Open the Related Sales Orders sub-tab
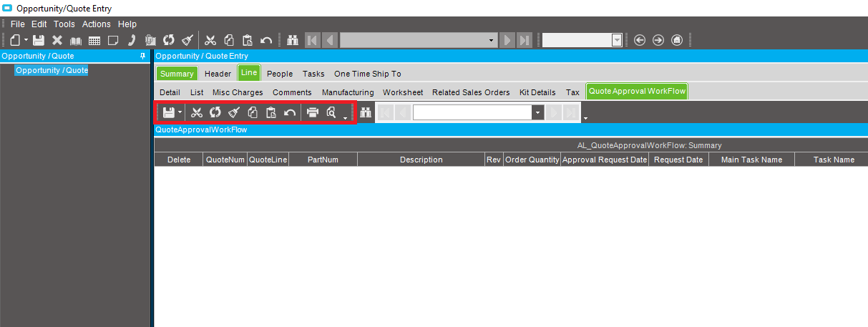 [x=471, y=92]
